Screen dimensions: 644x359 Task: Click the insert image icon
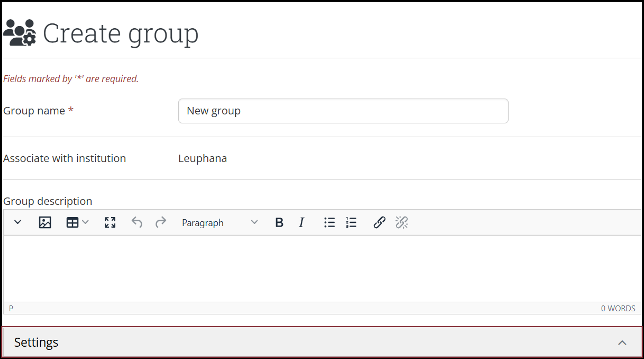click(45, 222)
